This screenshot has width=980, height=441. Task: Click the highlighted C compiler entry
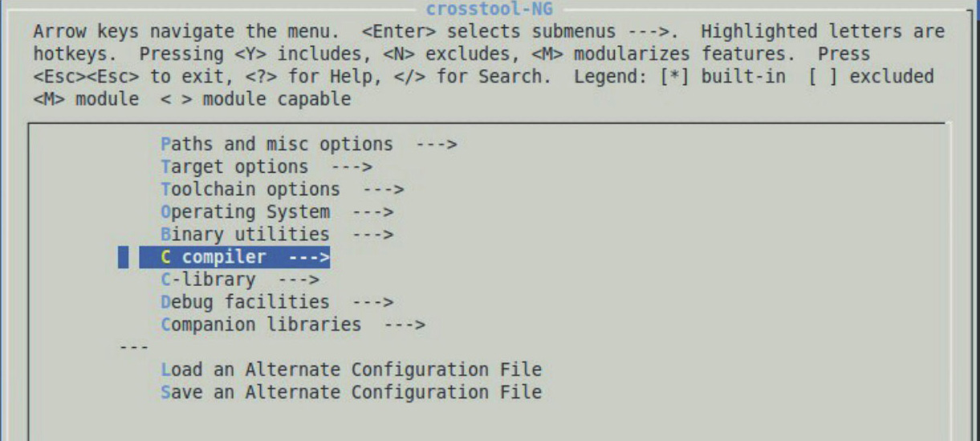(x=234, y=258)
